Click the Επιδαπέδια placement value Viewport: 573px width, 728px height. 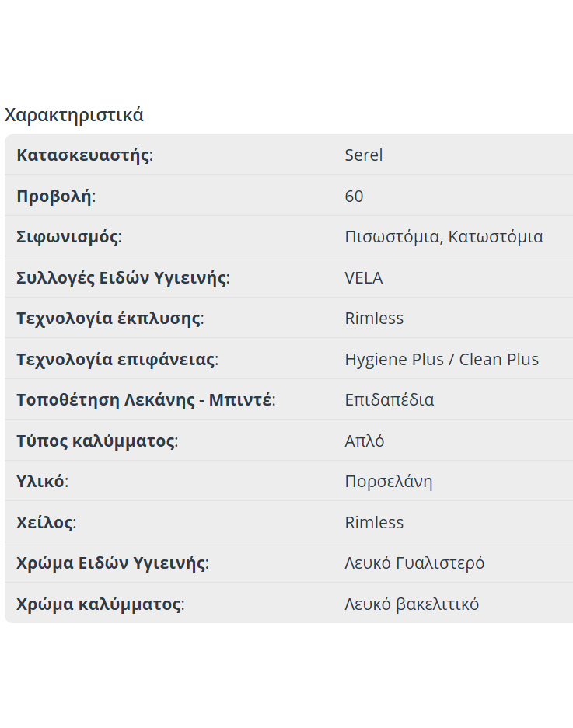[389, 400]
